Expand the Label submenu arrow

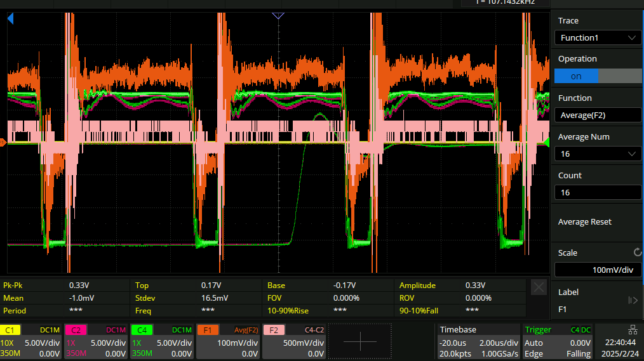pos(633,300)
